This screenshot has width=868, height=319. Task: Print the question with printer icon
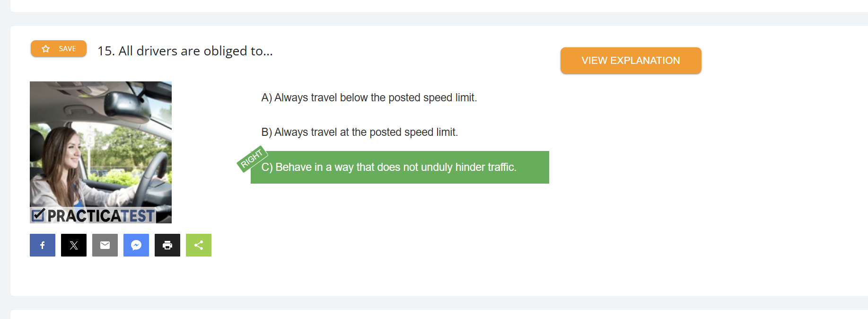pyautogui.click(x=167, y=245)
